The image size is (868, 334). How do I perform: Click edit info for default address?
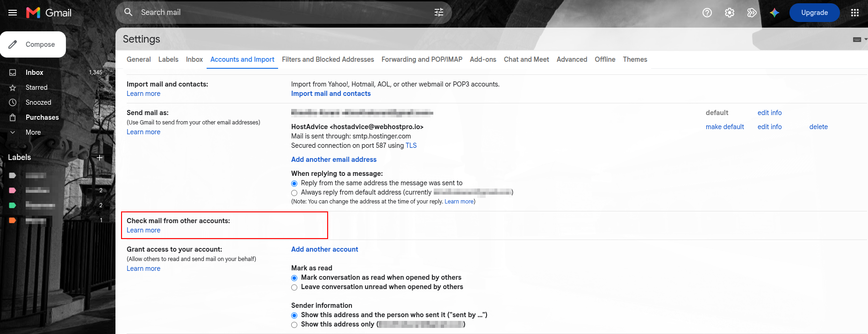click(769, 113)
